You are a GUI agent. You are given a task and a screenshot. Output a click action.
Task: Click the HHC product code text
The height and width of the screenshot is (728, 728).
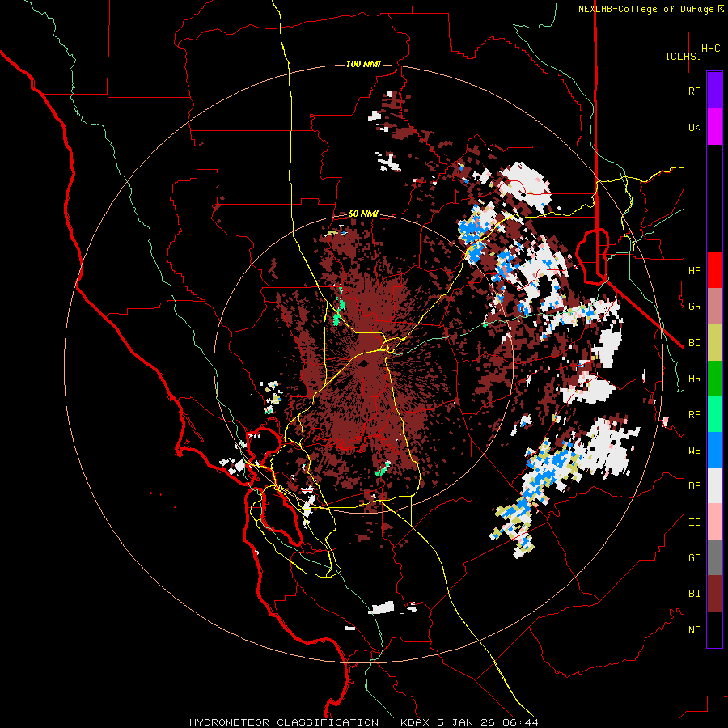click(x=711, y=49)
